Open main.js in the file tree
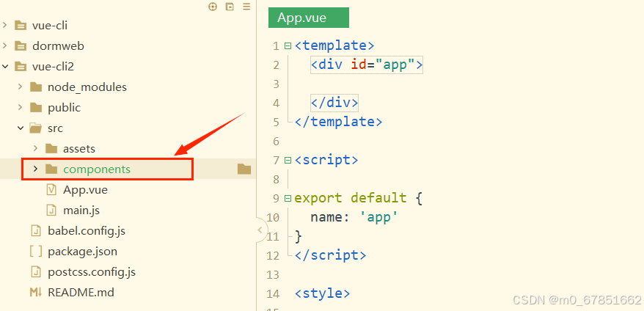The width and height of the screenshot is (644, 311). pos(81,211)
